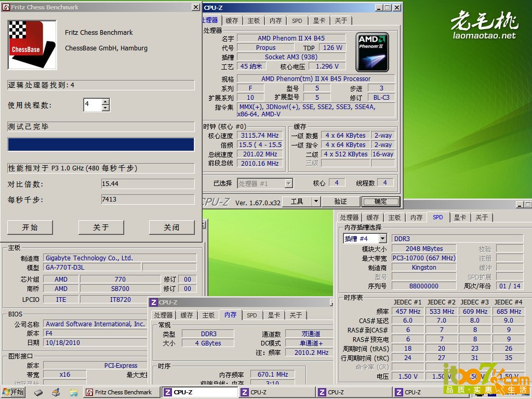532x399 pixels.
Task: Close Fritz Chess Benchmark using the 关闭 button
Action: [x=171, y=228]
